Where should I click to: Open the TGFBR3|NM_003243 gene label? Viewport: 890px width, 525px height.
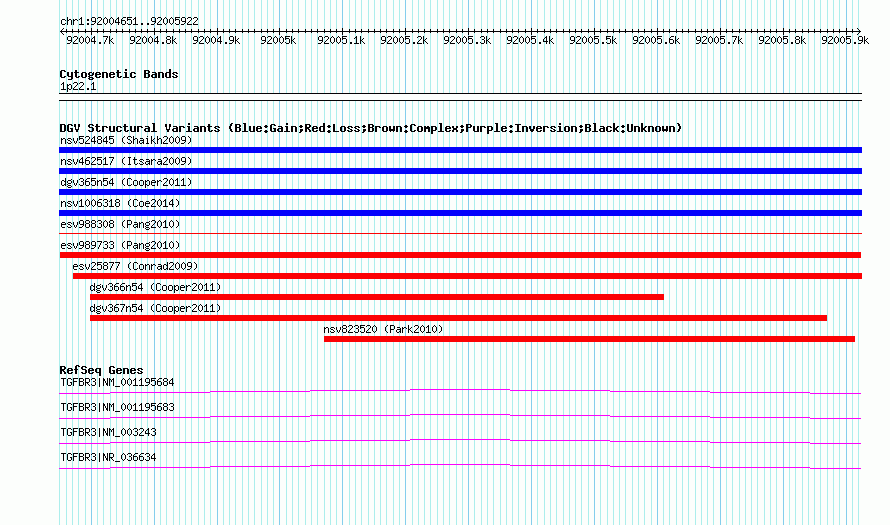pyautogui.click(x=108, y=432)
